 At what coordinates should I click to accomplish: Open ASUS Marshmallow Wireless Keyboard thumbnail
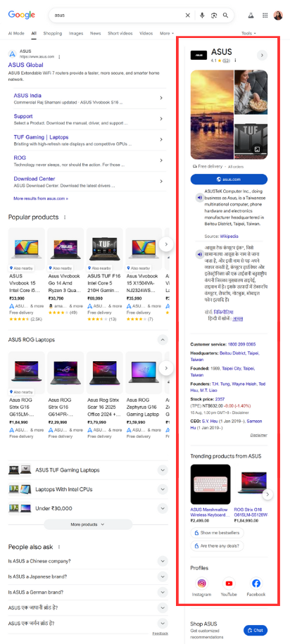point(210,484)
